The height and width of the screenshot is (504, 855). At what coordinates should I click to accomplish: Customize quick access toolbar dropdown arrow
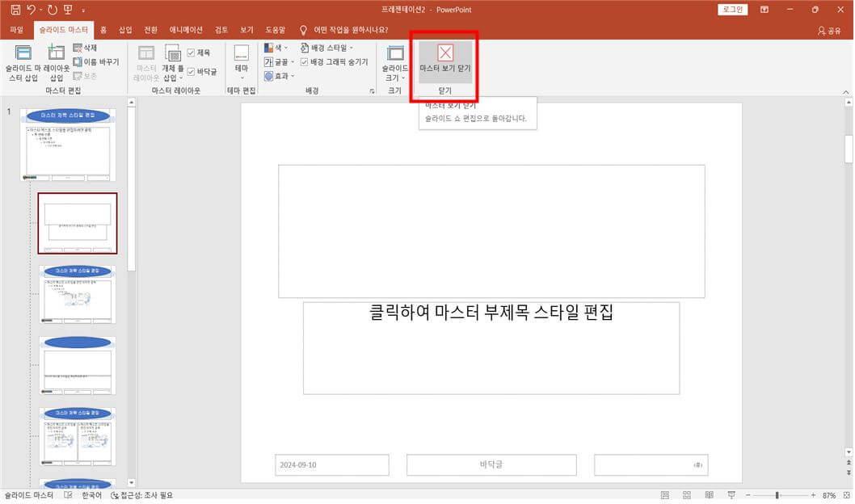83,10
